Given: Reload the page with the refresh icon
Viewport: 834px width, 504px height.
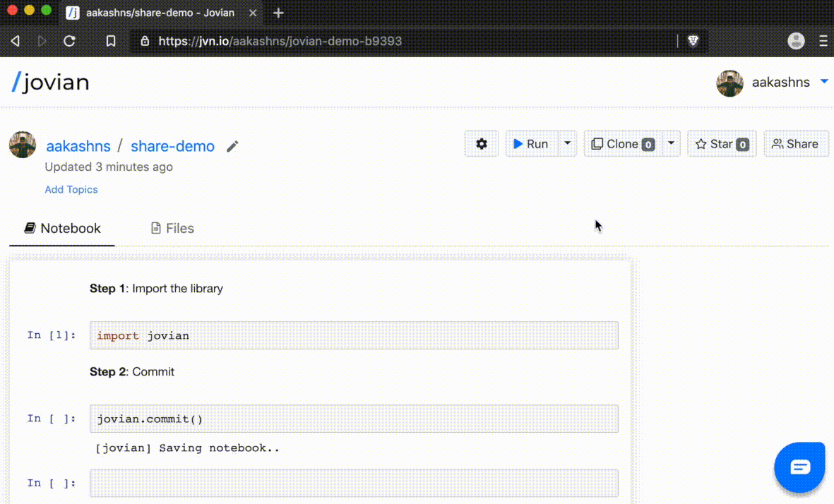Looking at the screenshot, I should pos(69,41).
